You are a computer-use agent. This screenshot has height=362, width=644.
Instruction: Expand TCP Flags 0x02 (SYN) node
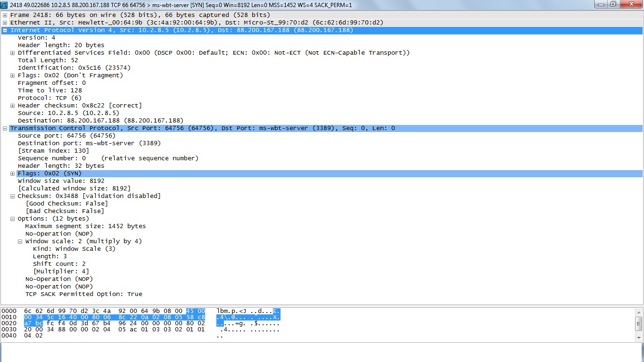(13, 173)
